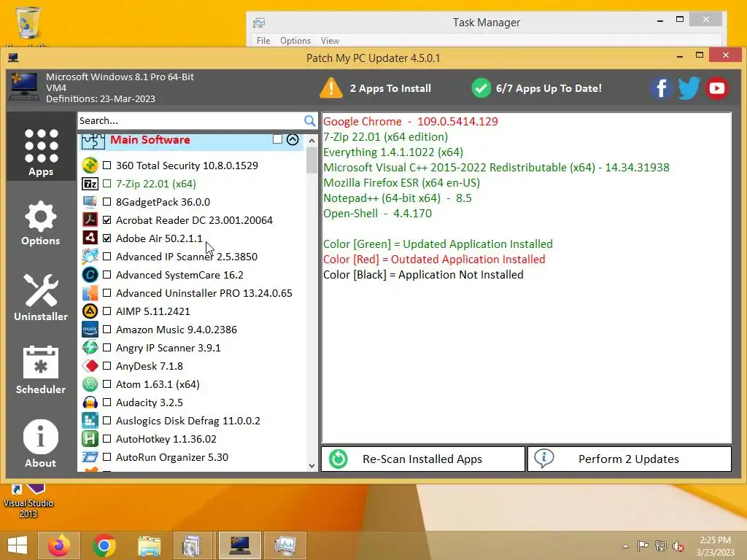Open Task Manager Options menu
This screenshot has width=747, height=560.
coord(295,41)
